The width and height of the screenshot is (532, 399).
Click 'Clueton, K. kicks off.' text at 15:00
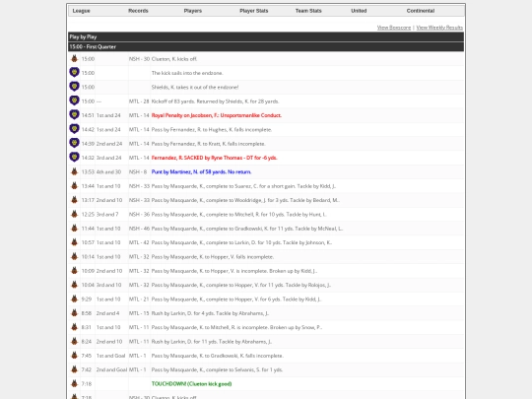(x=174, y=59)
